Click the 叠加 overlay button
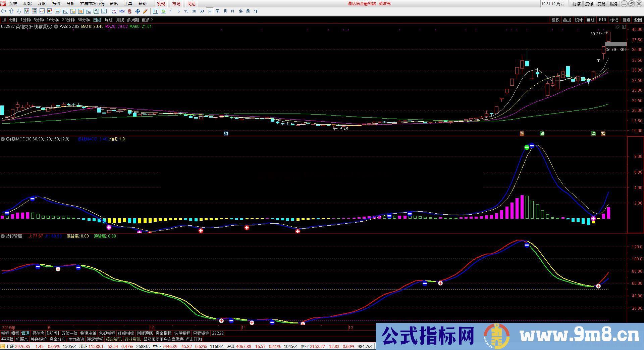The image size is (644, 350). click(567, 20)
